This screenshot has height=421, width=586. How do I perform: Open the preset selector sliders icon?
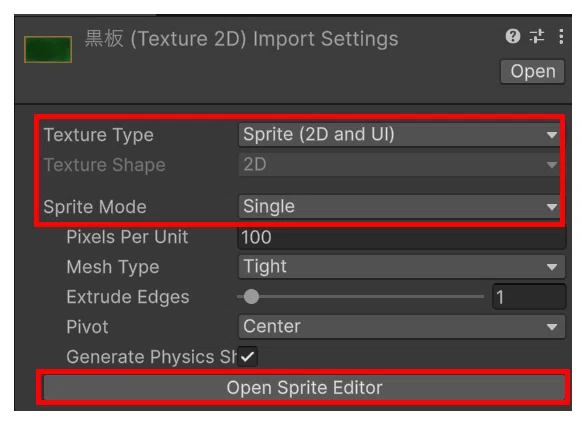point(537,36)
